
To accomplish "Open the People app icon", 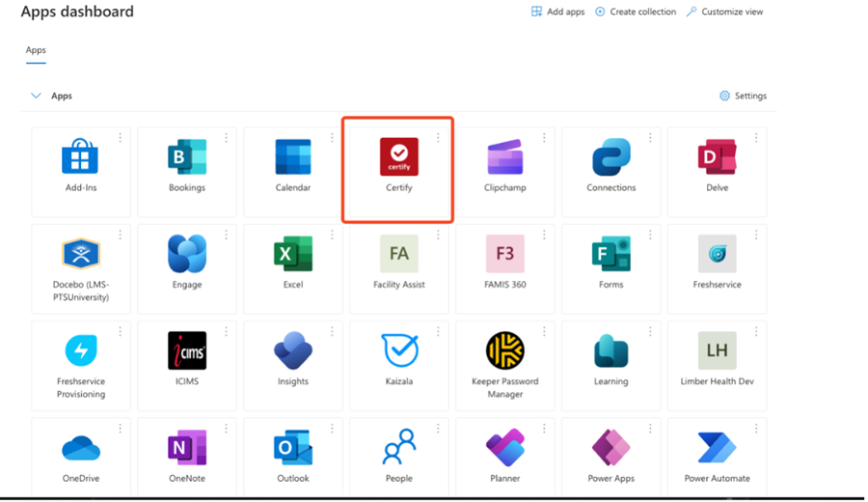I will pyautogui.click(x=399, y=447).
